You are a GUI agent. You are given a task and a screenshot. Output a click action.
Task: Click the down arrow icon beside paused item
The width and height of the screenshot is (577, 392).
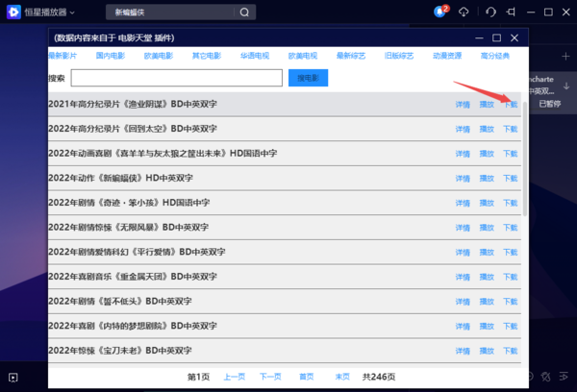point(566,86)
